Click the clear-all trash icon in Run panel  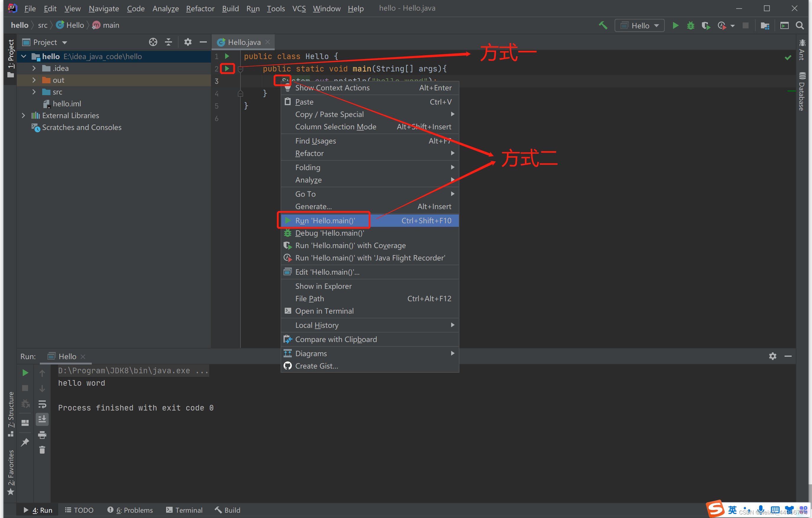click(x=42, y=450)
